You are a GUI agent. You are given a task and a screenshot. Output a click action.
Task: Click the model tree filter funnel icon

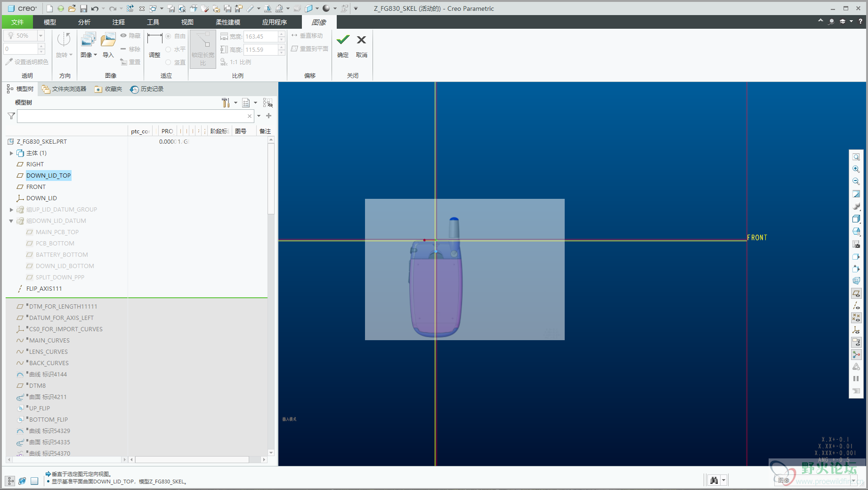[11, 116]
